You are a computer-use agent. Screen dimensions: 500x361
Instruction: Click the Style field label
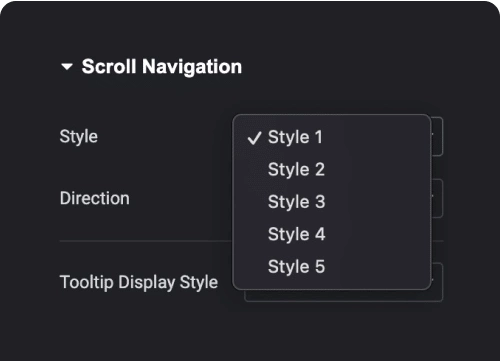point(79,137)
